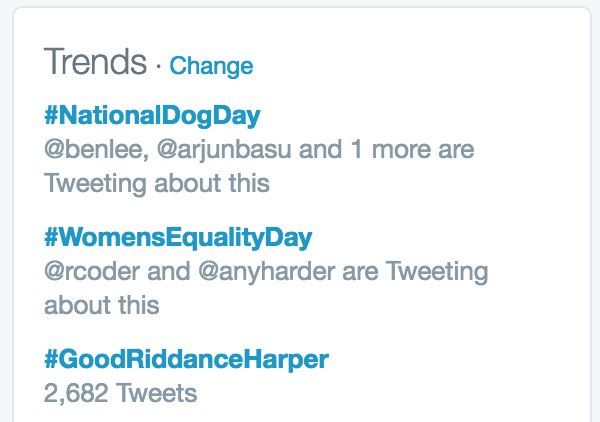
Task: Click the dot separator after Trends
Action: (x=159, y=67)
